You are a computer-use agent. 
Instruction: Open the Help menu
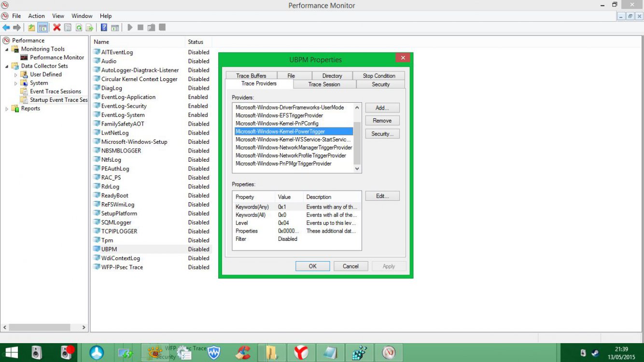click(106, 16)
